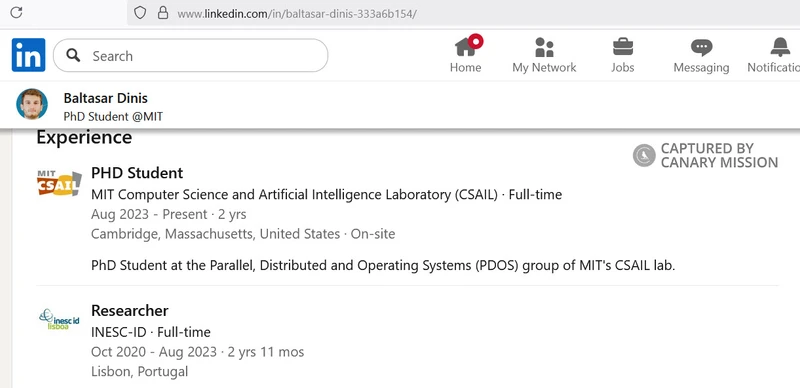Click the search magnifier icon
This screenshot has height=388, width=800.
coord(73,55)
